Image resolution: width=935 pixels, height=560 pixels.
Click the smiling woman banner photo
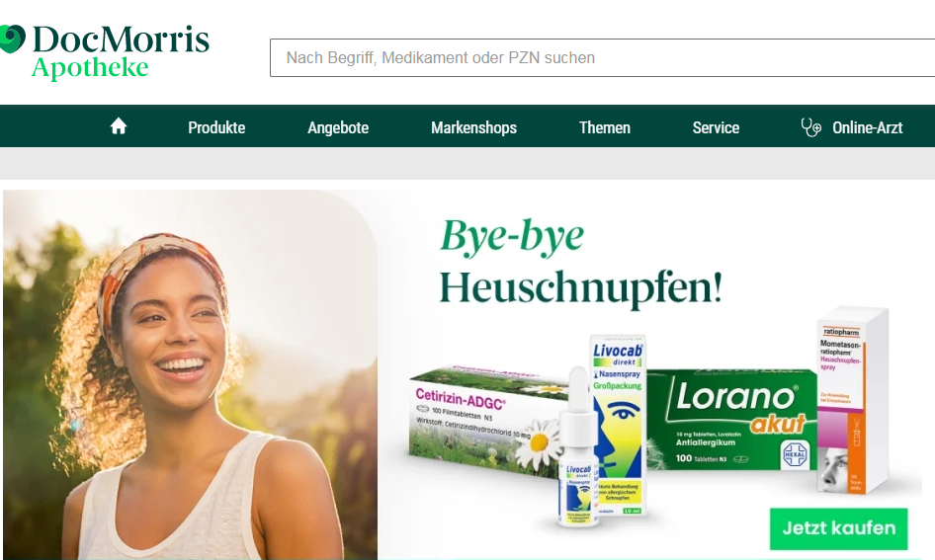point(190,374)
